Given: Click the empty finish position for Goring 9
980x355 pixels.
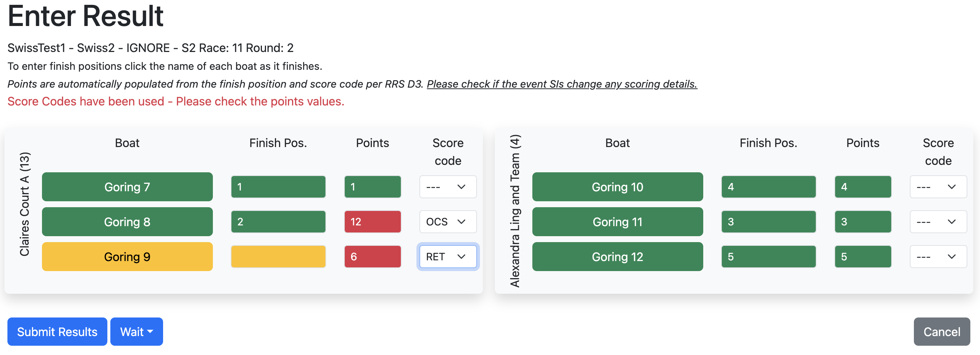Looking at the screenshot, I should (278, 257).
